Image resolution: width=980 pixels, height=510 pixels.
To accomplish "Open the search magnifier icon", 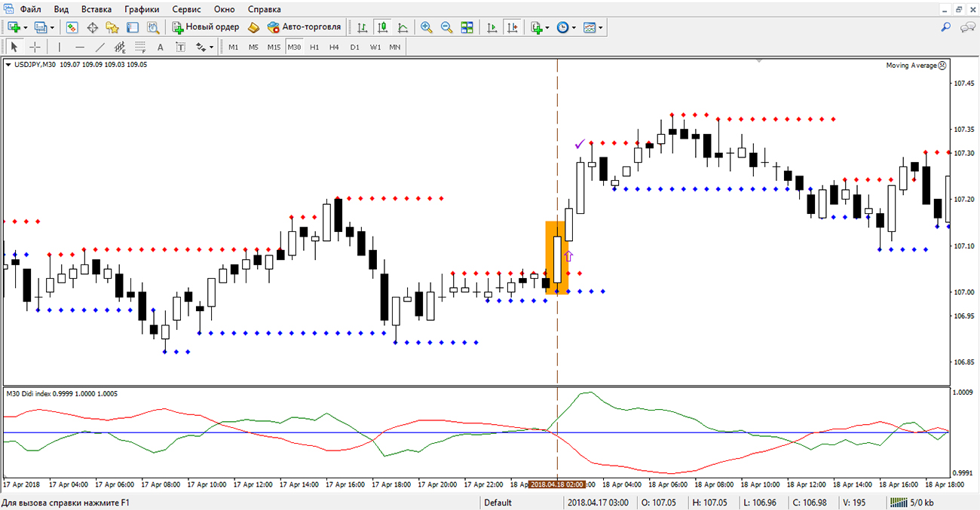I will pos(946,27).
